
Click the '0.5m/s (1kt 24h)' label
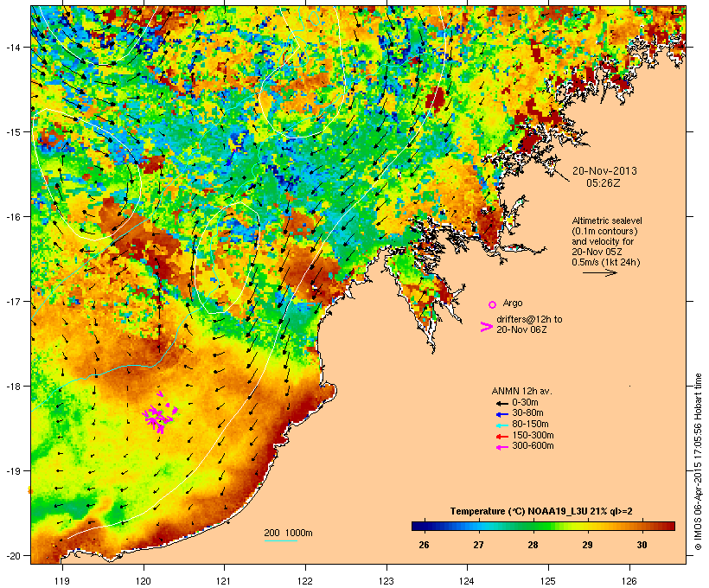(x=606, y=262)
